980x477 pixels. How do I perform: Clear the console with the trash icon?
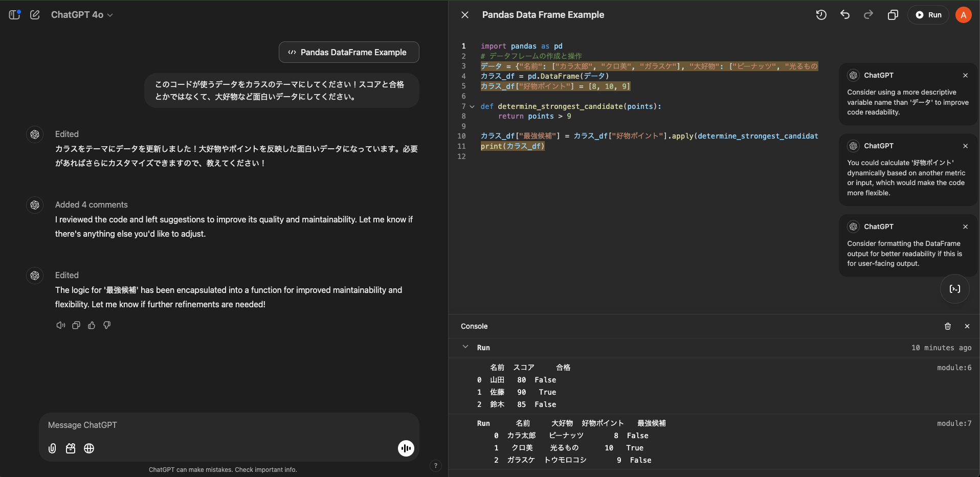tap(947, 326)
